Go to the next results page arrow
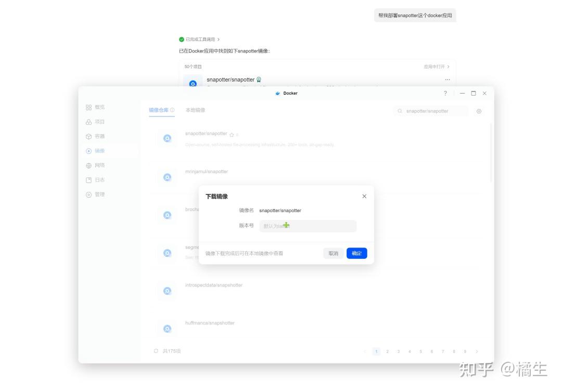562x392 pixels. [477, 351]
